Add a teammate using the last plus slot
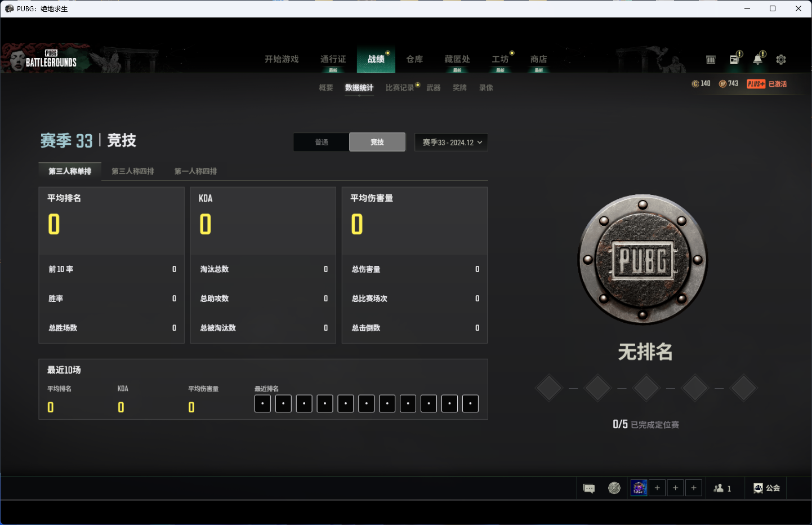 coord(694,488)
